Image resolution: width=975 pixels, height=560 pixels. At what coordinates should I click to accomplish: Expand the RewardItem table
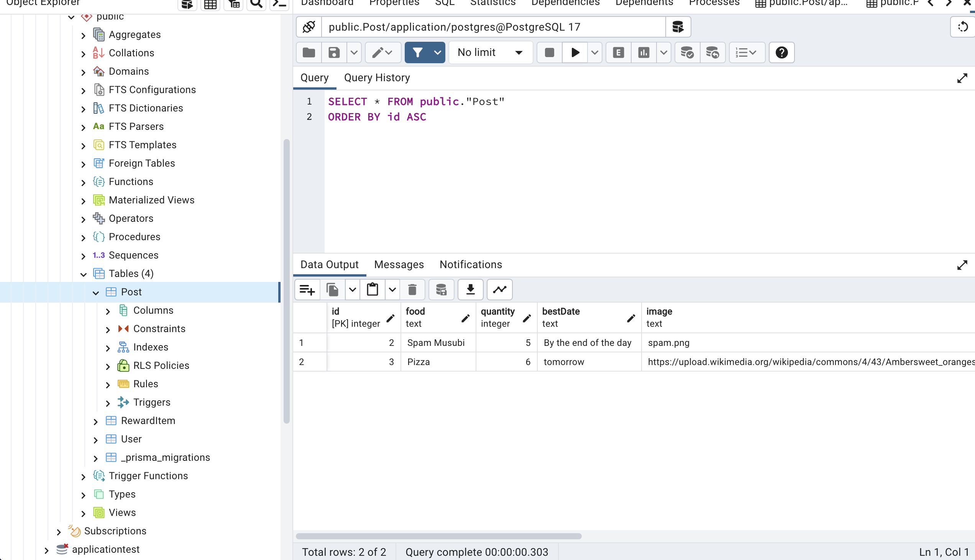[96, 422]
